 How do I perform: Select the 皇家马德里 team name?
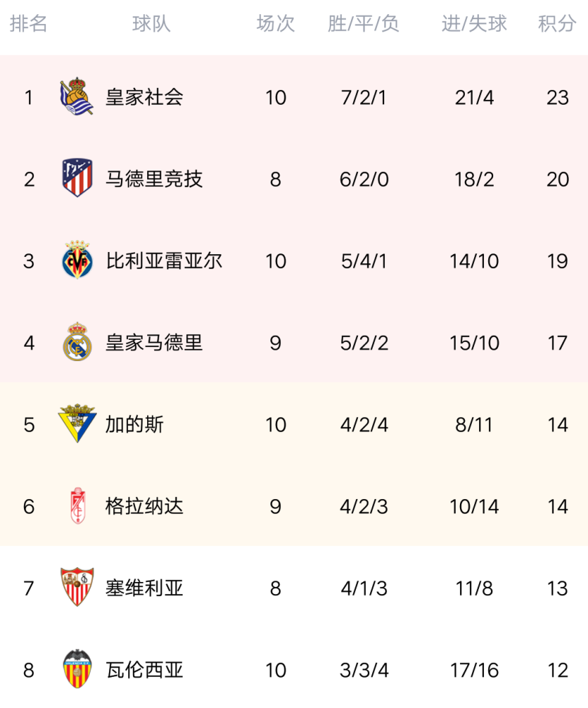(154, 343)
